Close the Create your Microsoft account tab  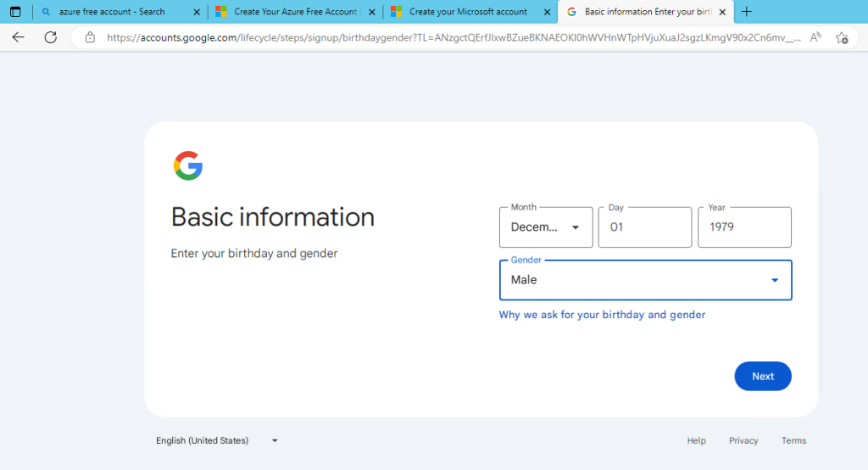[x=547, y=12]
